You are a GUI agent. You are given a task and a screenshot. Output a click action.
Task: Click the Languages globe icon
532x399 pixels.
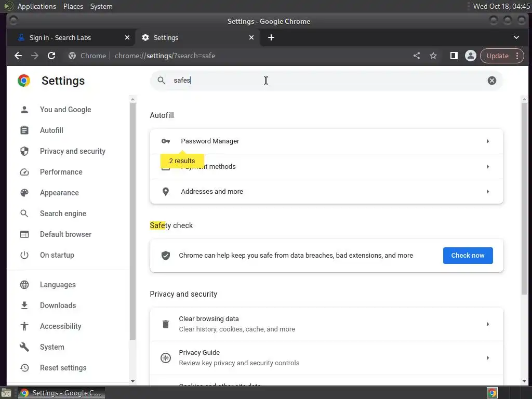24,285
